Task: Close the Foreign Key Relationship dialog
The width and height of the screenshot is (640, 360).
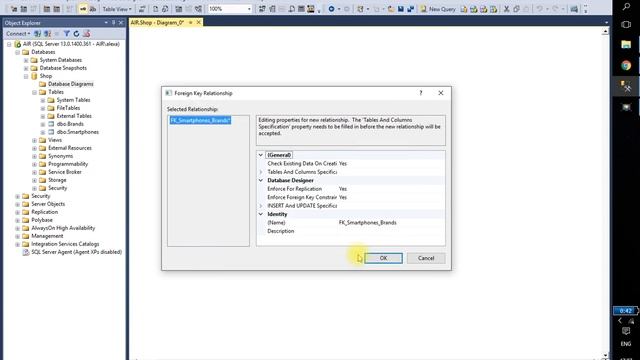Action: point(441,93)
